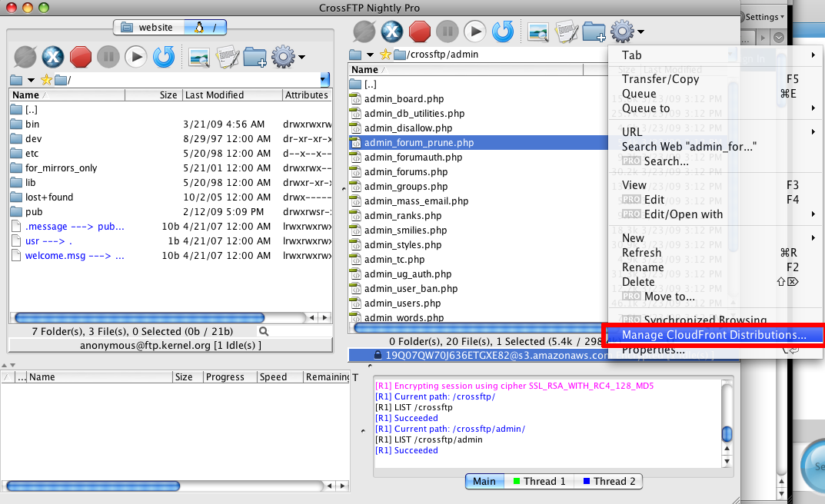Switch to Main log tab
This screenshot has width=825, height=504.
484,482
